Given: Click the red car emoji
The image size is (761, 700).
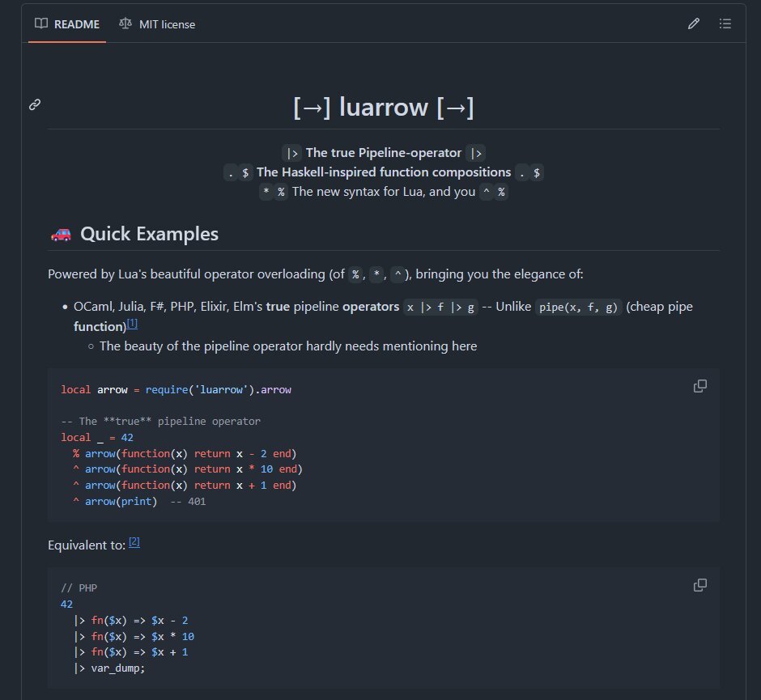Looking at the screenshot, I should 62,235.
